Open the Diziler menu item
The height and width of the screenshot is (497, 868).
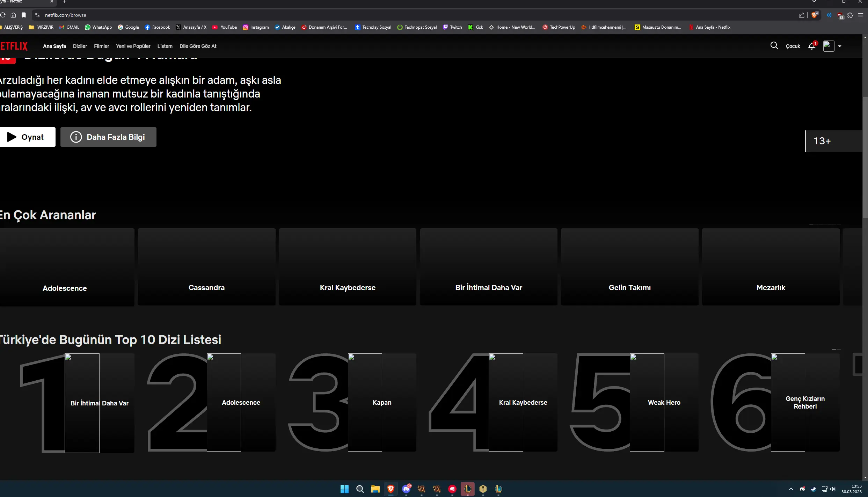coord(80,46)
